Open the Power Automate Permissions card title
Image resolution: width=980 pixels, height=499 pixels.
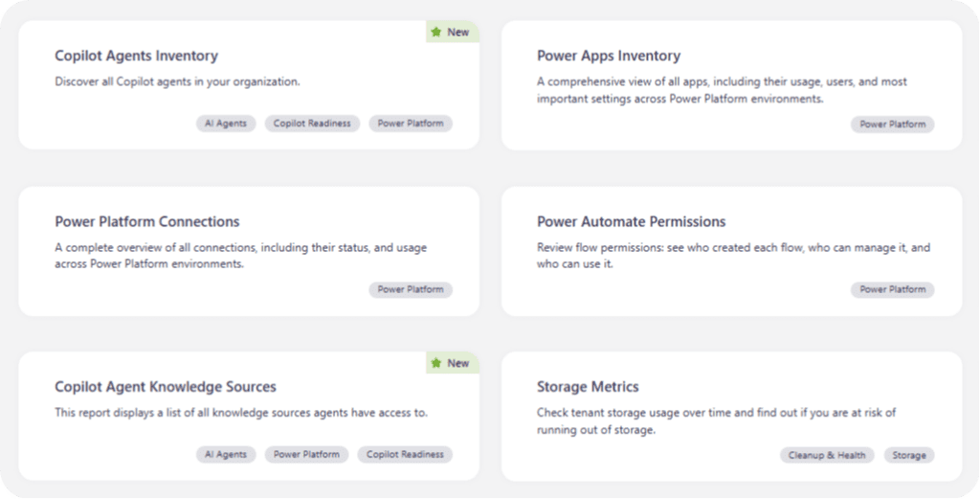tap(631, 221)
